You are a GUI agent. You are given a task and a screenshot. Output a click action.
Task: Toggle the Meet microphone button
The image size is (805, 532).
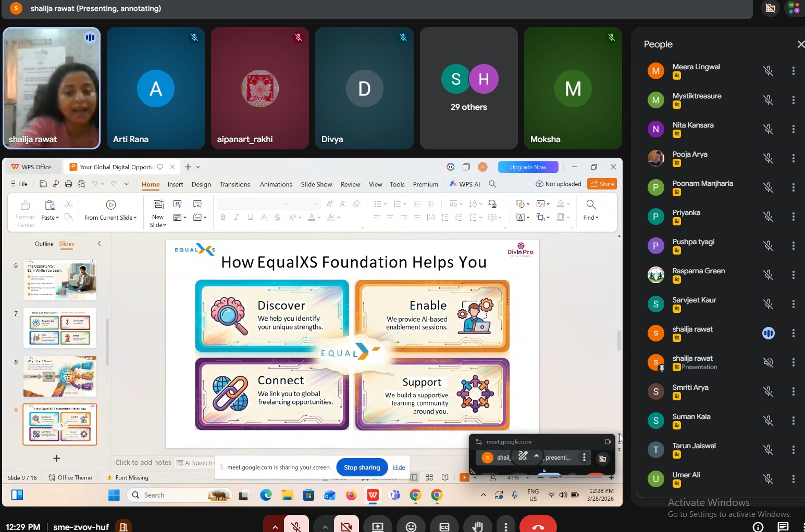(x=296, y=526)
